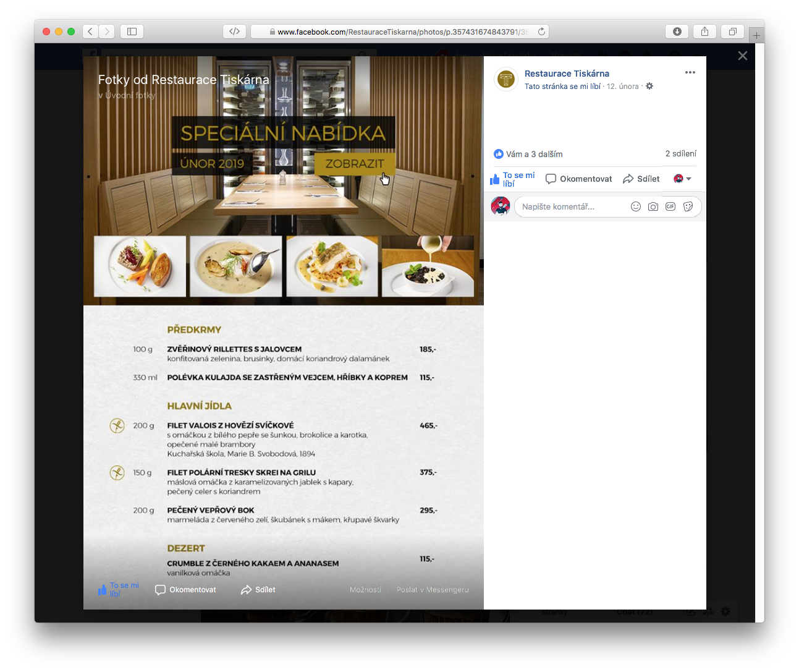
Task: Open the 2 sdílení shares list
Action: [x=681, y=153]
